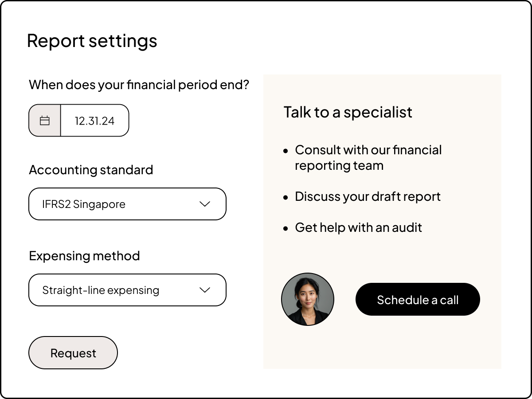The image size is (532, 399).
Task: Expand the IFRS2 Singapore dropdown list
Action: coord(127,204)
